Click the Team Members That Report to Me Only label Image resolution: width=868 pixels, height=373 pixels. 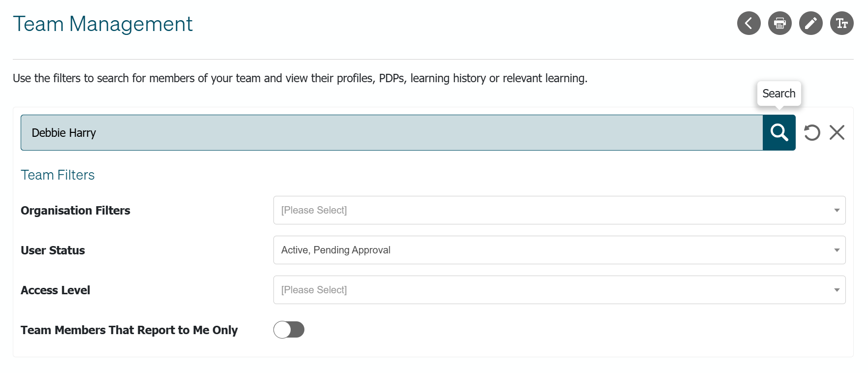click(x=129, y=330)
